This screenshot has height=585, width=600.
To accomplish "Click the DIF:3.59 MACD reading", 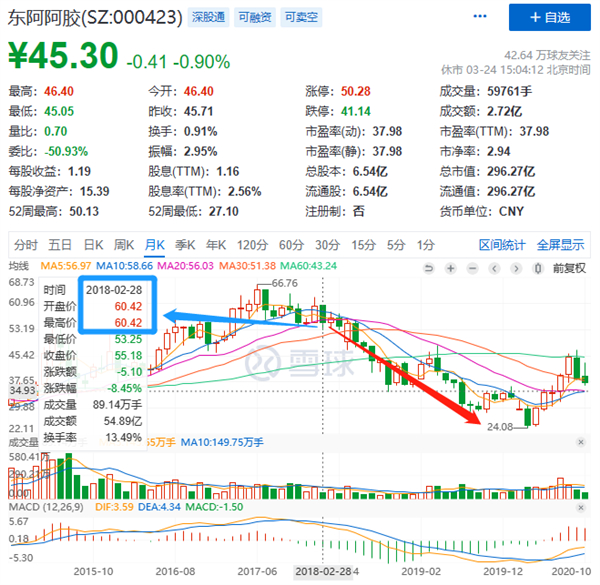I will click(114, 507).
